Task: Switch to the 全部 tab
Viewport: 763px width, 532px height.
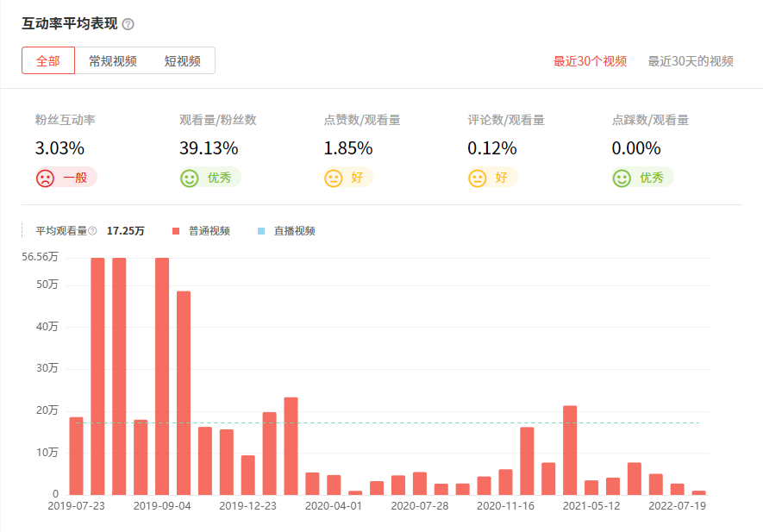Action: pos(48,60)
